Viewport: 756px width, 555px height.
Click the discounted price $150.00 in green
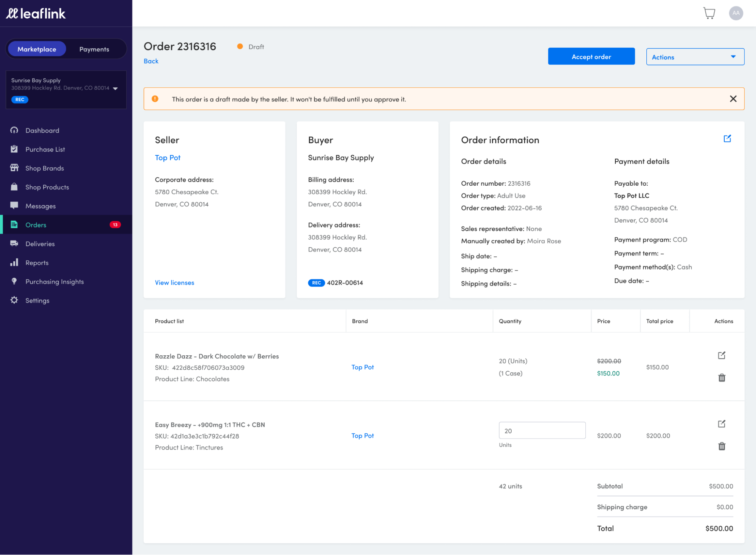tap(608, 374)
